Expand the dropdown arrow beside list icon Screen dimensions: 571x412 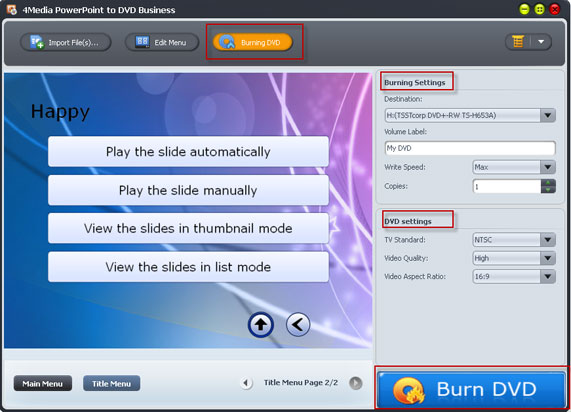coord(541,42)
